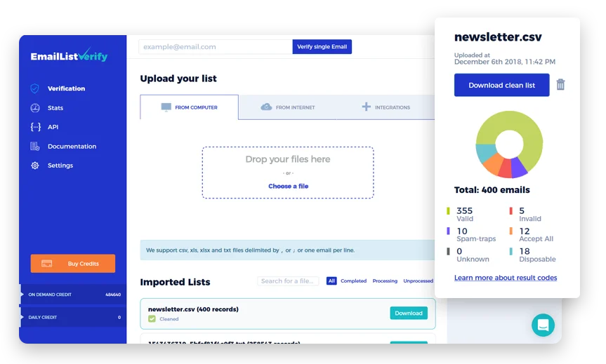Open the Verification menu item
The image size is (606, 364).
[66, 88]
